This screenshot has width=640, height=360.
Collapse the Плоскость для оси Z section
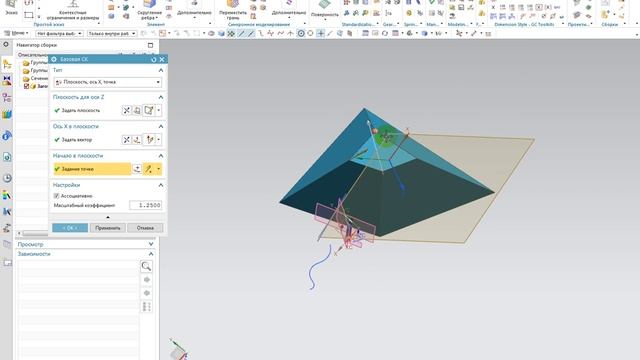161,97
